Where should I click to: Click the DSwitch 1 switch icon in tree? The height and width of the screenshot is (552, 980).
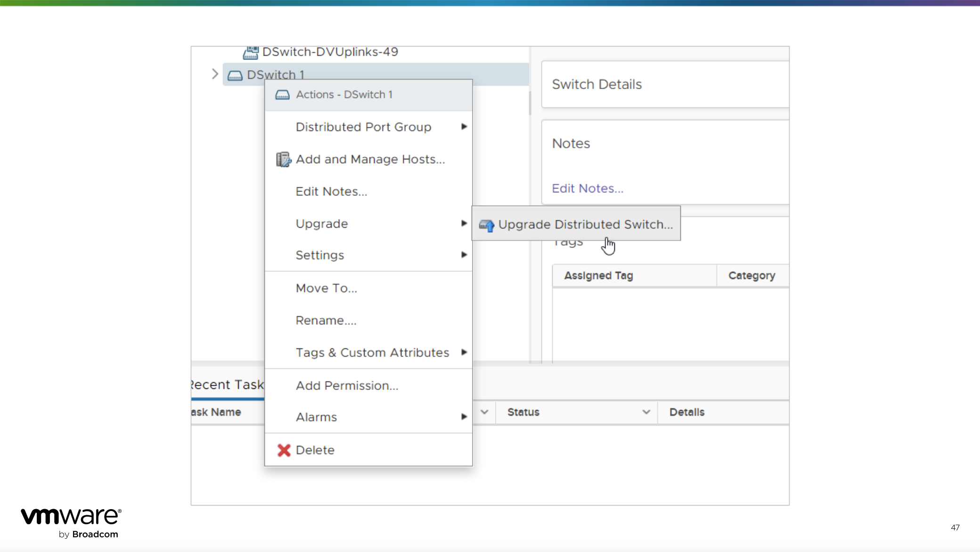coord(235,75)
